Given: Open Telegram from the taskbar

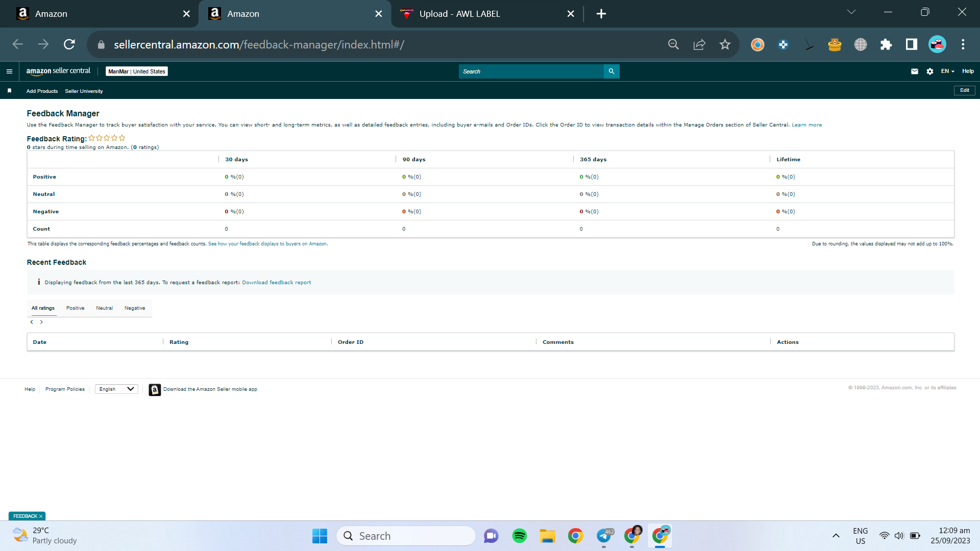Looking at the screenshot, I should click(604, 536).
